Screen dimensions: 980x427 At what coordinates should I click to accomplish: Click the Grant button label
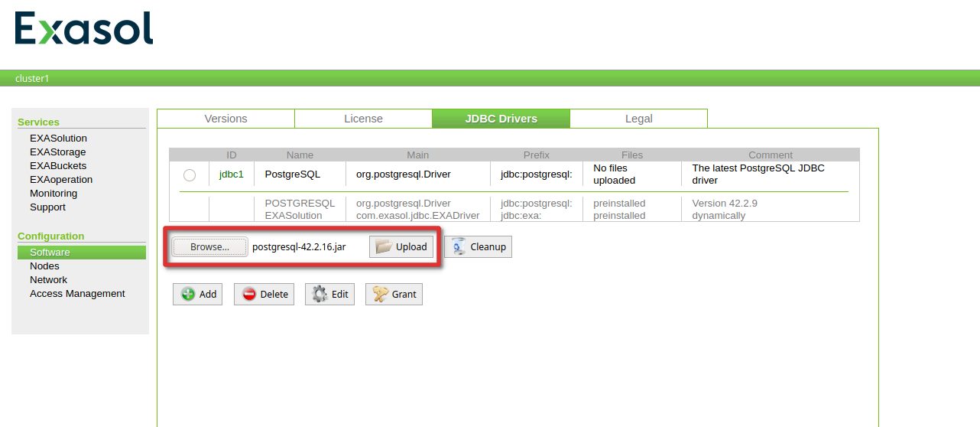404,295
